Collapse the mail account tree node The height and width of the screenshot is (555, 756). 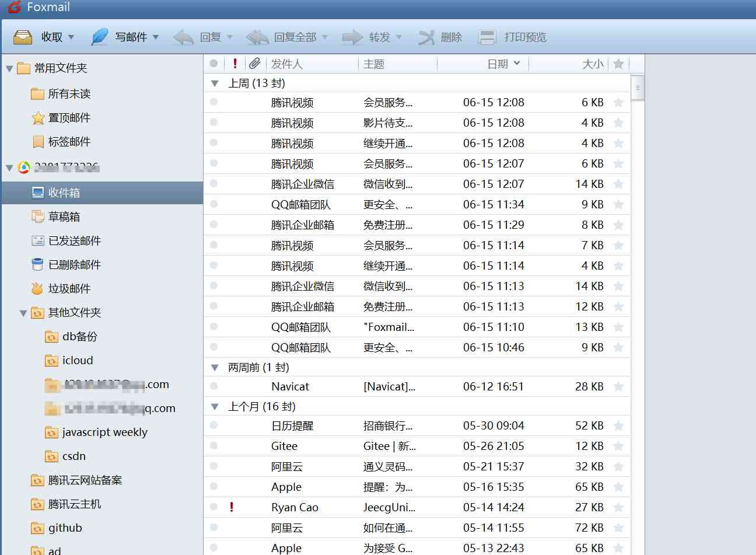(x=9, y=168)
